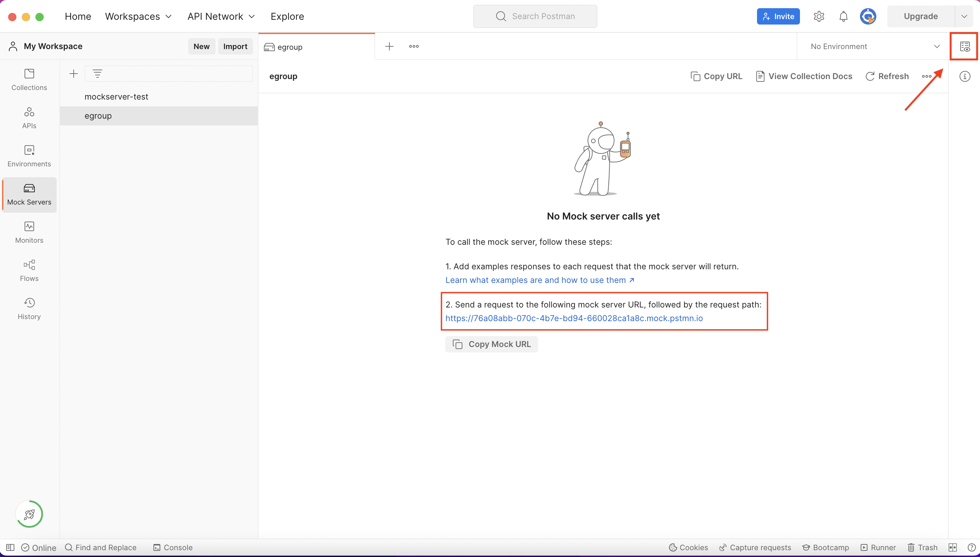Click the Copy Mock URL button

[491, 344]
